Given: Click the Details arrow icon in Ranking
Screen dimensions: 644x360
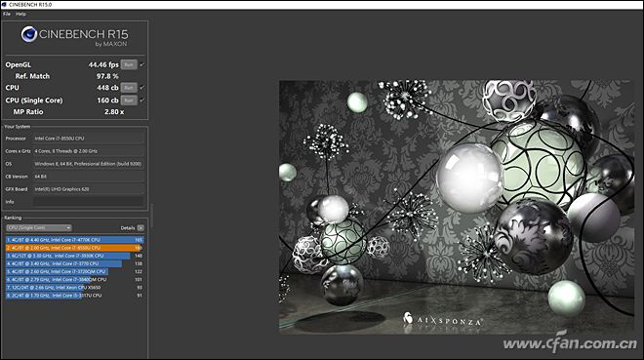Looking at the screenshot, I should click(141, 228).
